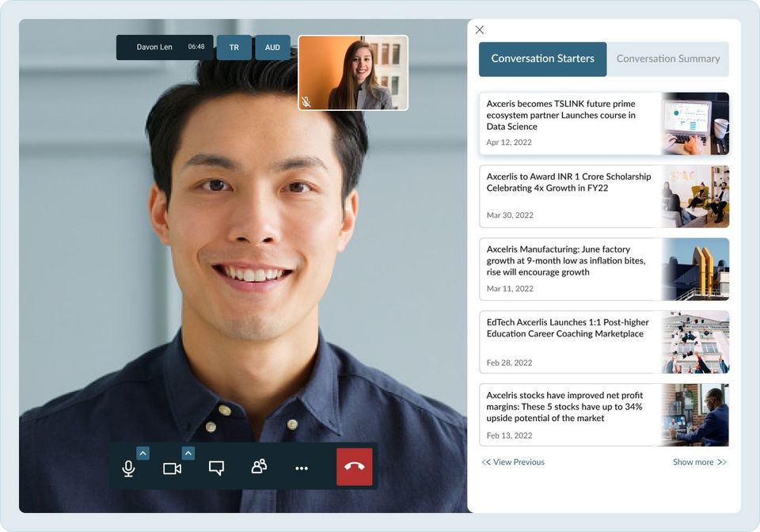760x532 pixels.
Task: Click View Previous link
Action: click(x=513, y=462)
